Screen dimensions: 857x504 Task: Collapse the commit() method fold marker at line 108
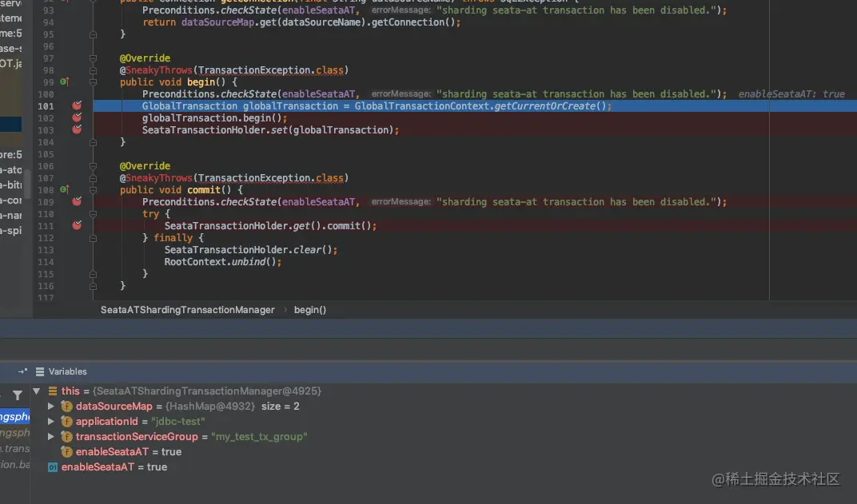pos(93,190)
